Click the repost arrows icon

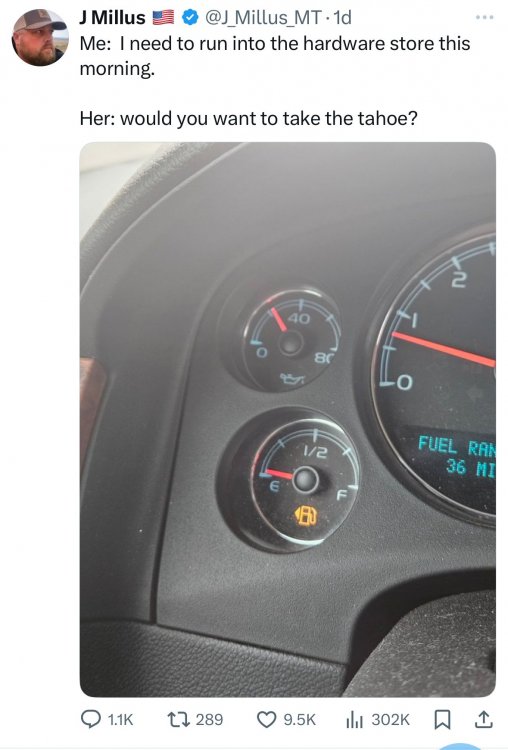[x=178, y=719]
